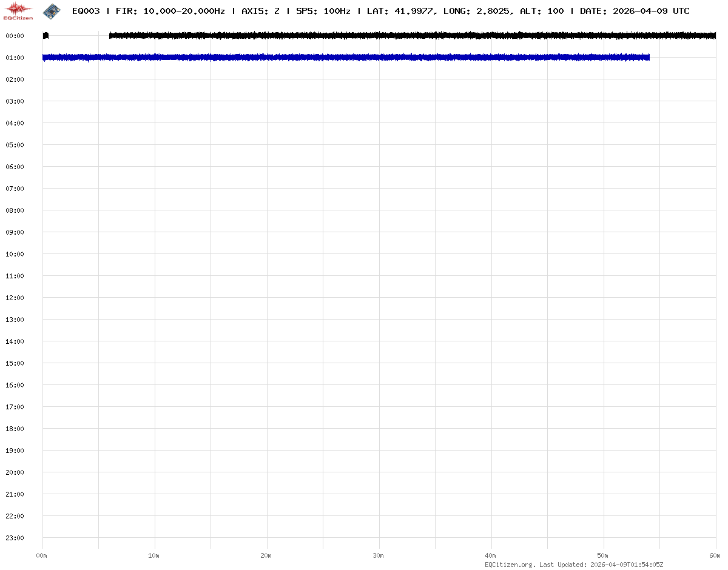Viewport: 728px width, 570px height.
Task: Click the 60m mark on the minute axis
Action: [715, 555]
